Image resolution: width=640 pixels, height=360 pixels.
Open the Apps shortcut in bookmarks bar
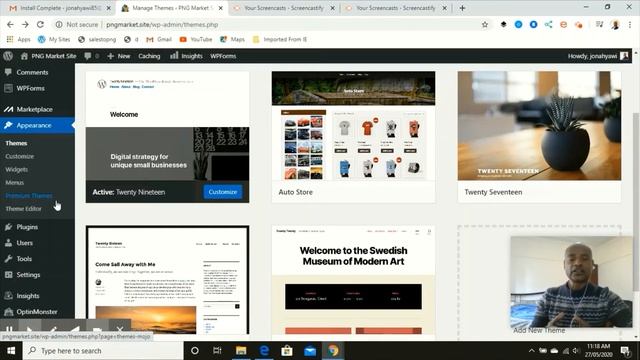coord(19,39)
